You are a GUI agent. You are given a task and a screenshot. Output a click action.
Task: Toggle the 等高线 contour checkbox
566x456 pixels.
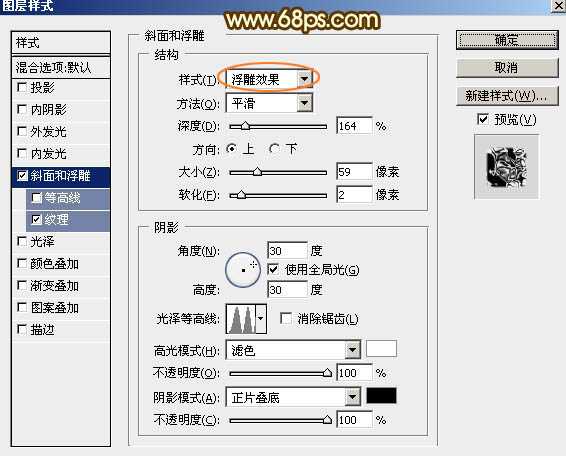[x=36, y=198]
